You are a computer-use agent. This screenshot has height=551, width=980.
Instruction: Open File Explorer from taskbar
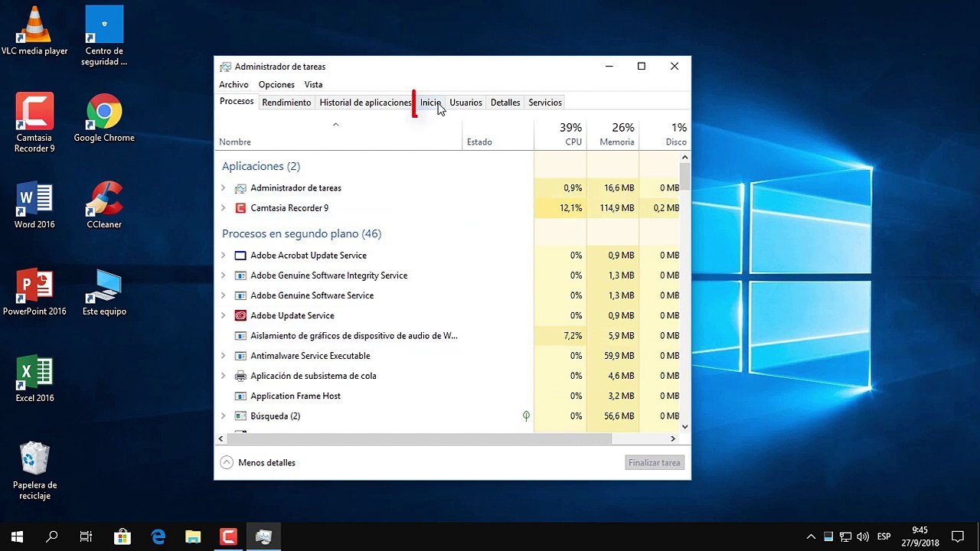pos(193,536)
